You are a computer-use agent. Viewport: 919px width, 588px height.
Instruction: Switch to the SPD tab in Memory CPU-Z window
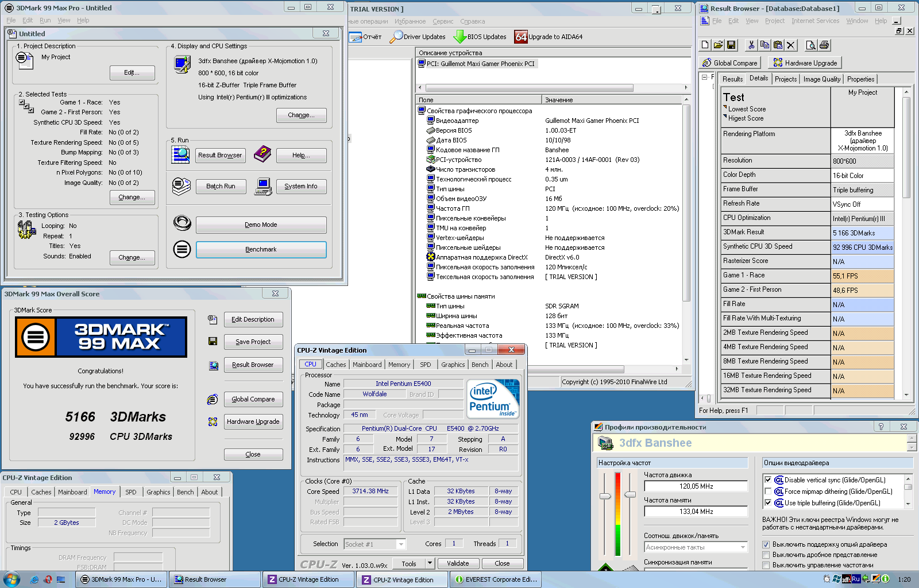[x=131, y=492]
